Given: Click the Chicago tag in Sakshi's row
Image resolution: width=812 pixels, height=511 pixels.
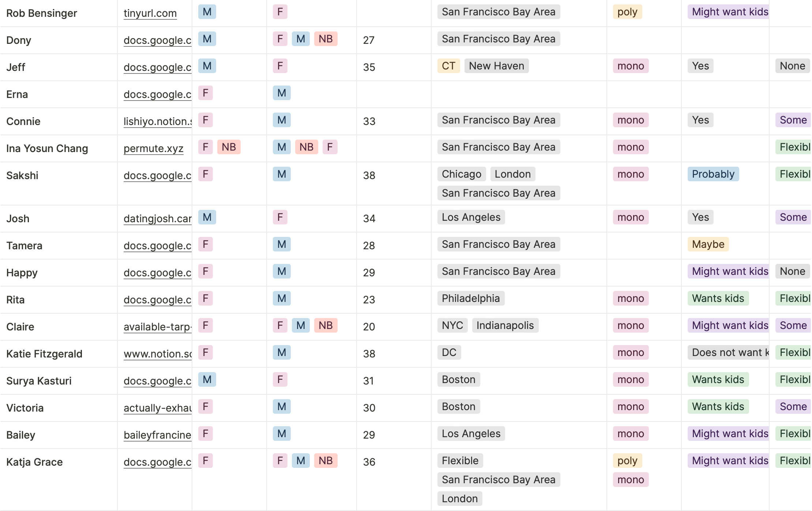Looking at the screenshot, I should coord(462,174).
